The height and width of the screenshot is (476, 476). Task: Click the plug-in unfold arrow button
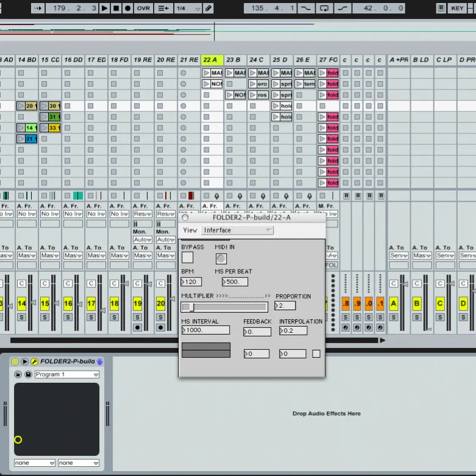24,361
